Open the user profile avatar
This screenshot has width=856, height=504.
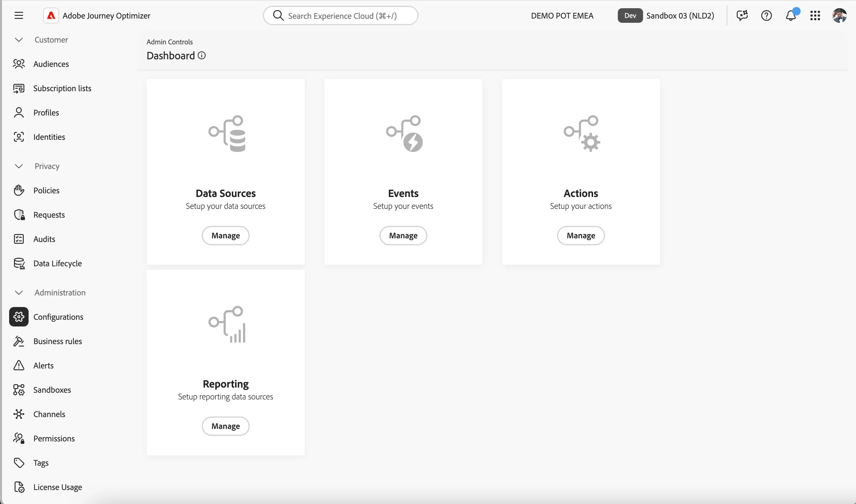pyautogui.click(x=839, y=16)
